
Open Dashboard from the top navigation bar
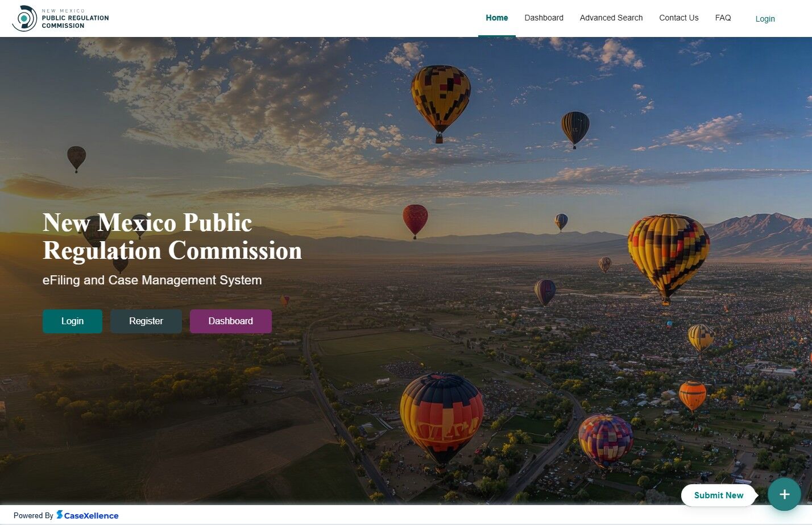click(544, 18)
